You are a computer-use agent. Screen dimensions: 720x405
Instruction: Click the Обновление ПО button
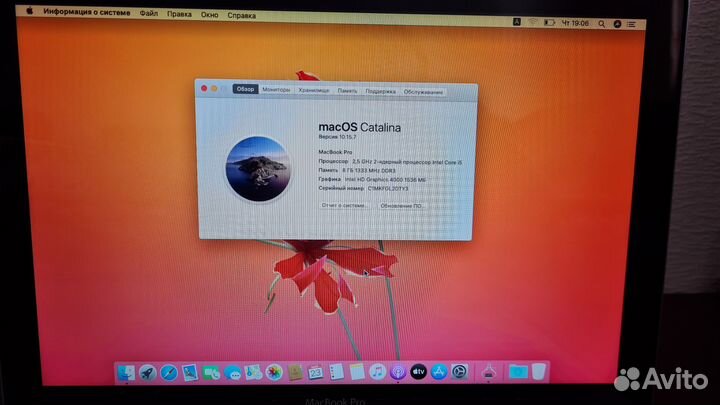[401, 206]
